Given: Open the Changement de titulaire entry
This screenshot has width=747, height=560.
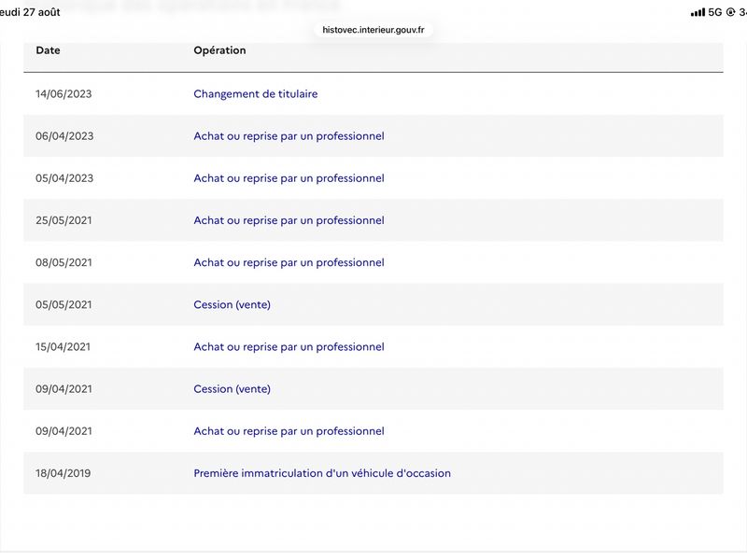Looking at the screenshot, I should tap(255, 94).
